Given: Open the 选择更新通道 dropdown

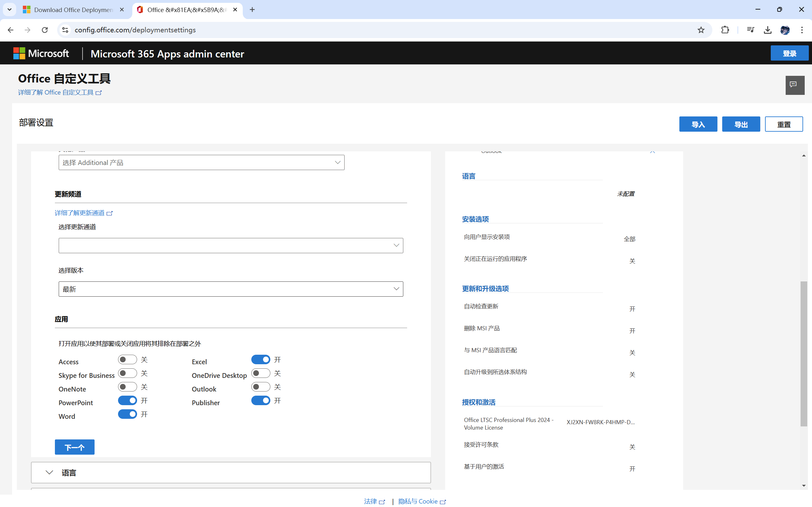Looking at the screenshot, I should [x=231, y=246].
